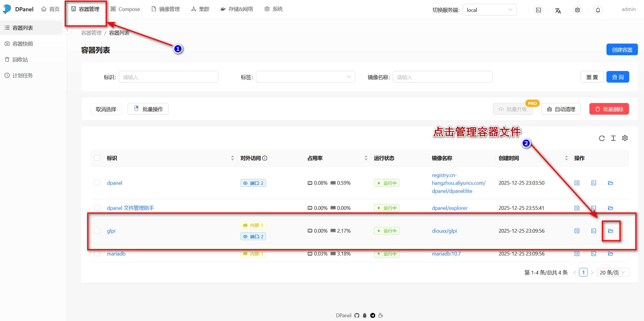Viewport: 644px width, 321px height.
Task: Check the glpi container checkbox
Action: click(x=97, y=231)
